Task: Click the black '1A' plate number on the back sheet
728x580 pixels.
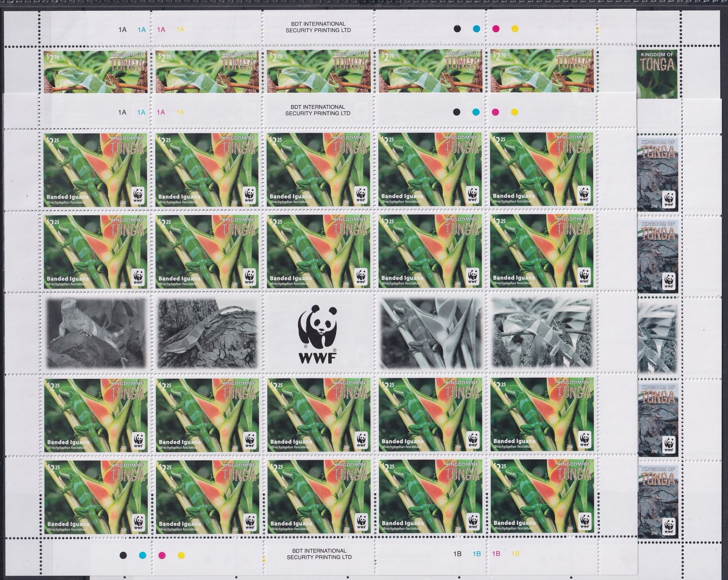Action: coord(122,29)
